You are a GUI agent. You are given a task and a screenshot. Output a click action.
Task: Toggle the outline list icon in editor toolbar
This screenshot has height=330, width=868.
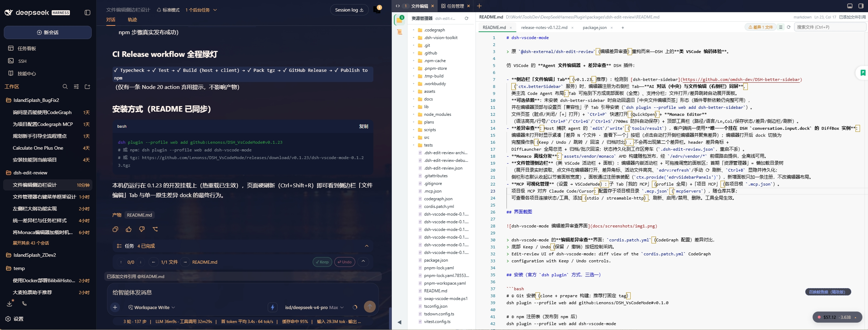pyautogui.click(x=781, y=27)
